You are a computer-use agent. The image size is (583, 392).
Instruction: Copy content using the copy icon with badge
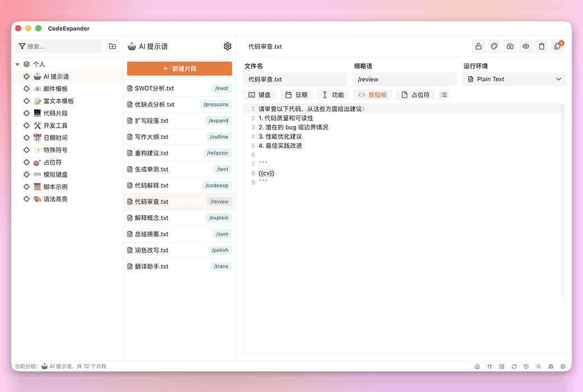[x=556, y=48]
